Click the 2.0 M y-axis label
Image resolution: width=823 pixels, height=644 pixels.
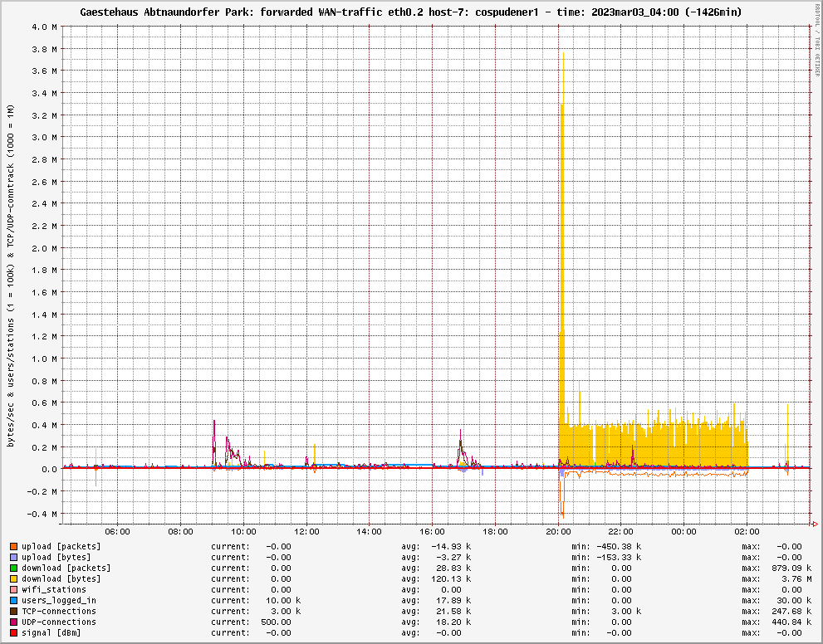pyautogui.click(x=45, y=248)
